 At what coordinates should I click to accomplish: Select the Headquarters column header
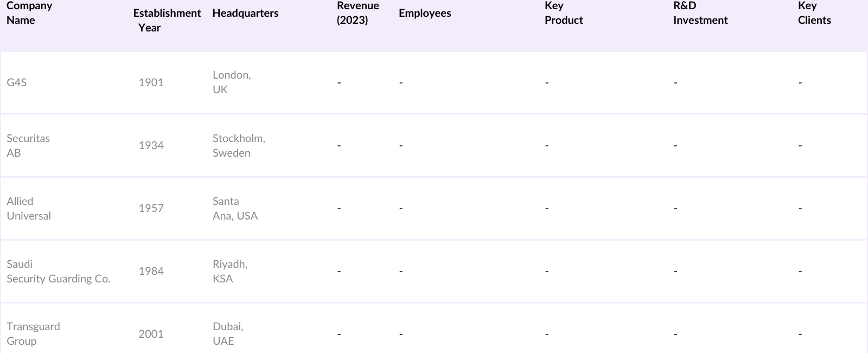coord(245,13)
